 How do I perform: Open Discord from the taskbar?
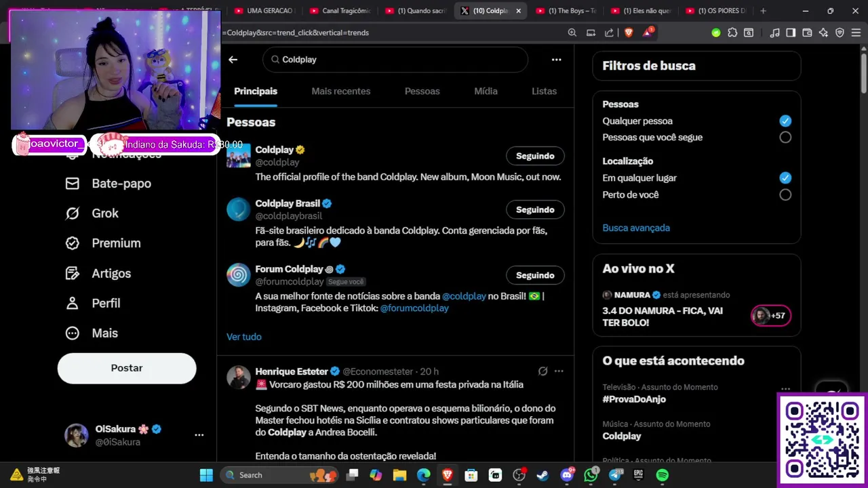coord(567,475)
